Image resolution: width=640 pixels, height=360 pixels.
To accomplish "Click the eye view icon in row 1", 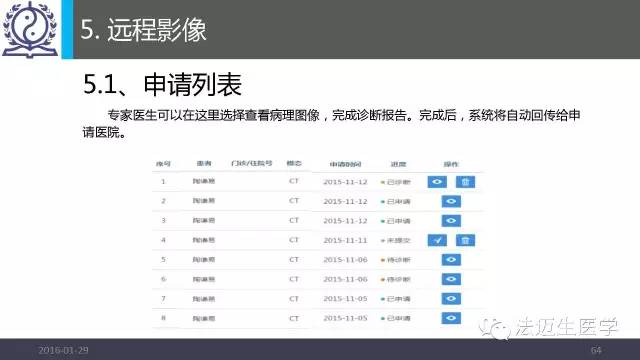I will pos(437,182).
